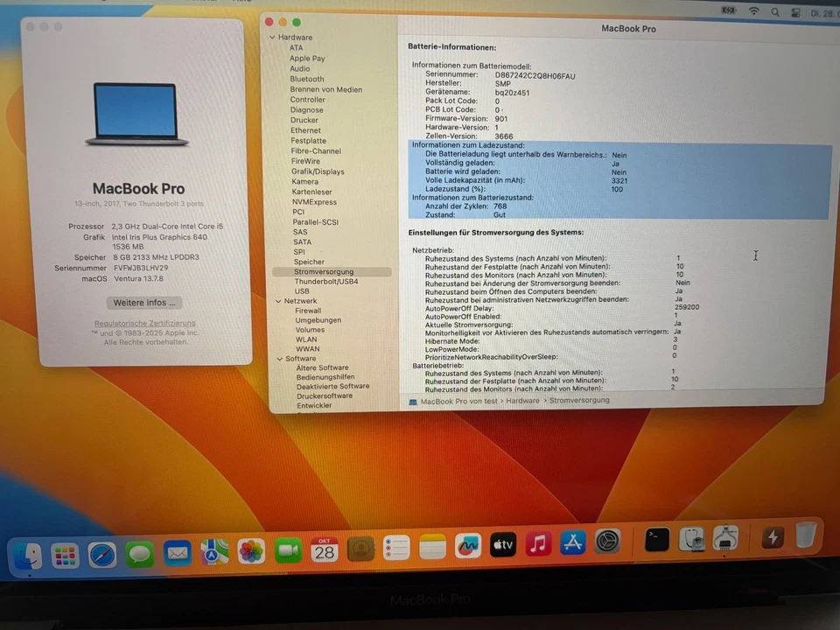This screenshot has height=630, width=840.
Task: Click the Weitere Infos button
Action: tap(143, 302)
